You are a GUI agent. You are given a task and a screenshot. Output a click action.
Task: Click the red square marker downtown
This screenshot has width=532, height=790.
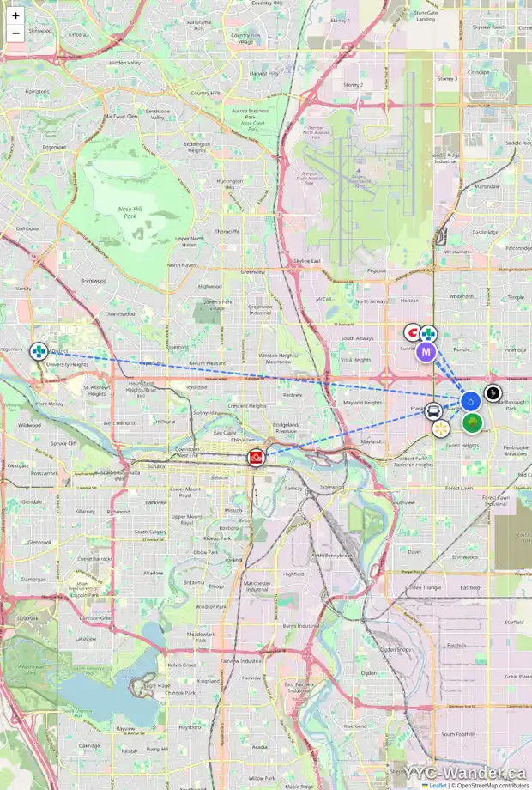[257, 458]
